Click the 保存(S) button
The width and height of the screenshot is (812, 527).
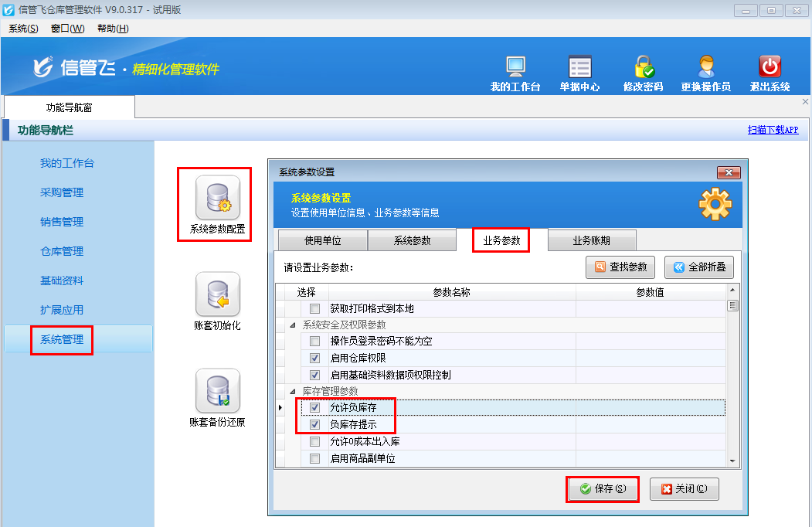point(602,489)
